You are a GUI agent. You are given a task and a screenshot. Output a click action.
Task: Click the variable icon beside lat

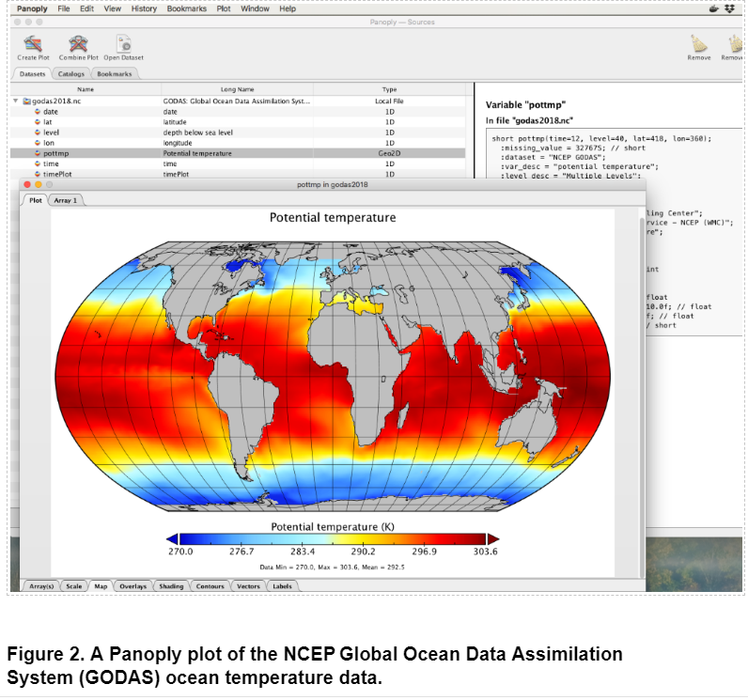point(38,122)
